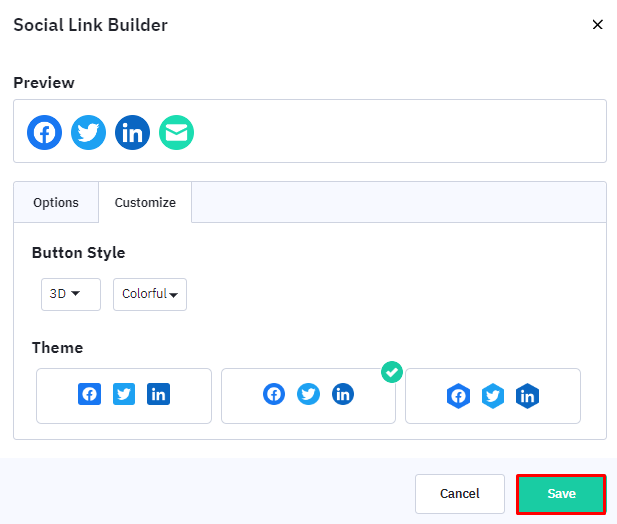This screenshot has width=617, height=524.
Task: Click the Twitter icon in the Preview
Action: tap(89, 133)
